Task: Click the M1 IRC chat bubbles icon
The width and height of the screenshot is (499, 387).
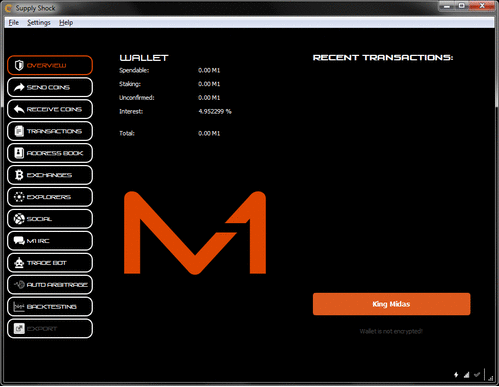Action: click(x=19, y=241)
